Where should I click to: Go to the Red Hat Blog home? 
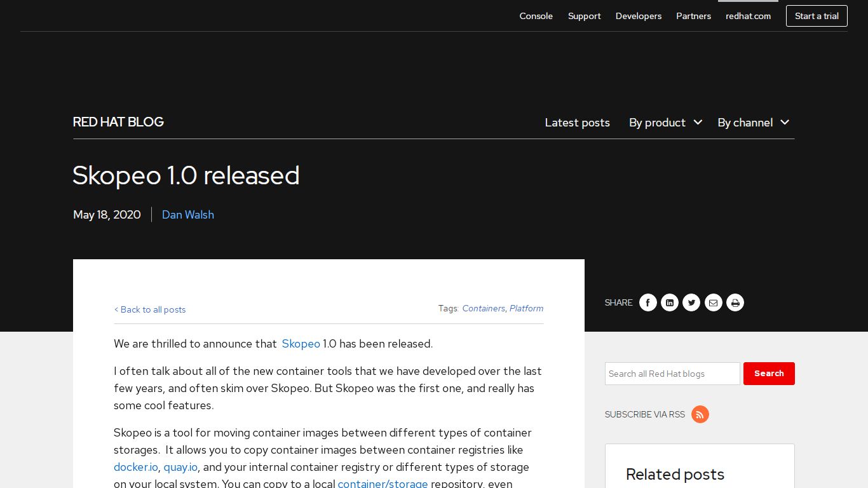pyautogui.click(x=118, y=122)
